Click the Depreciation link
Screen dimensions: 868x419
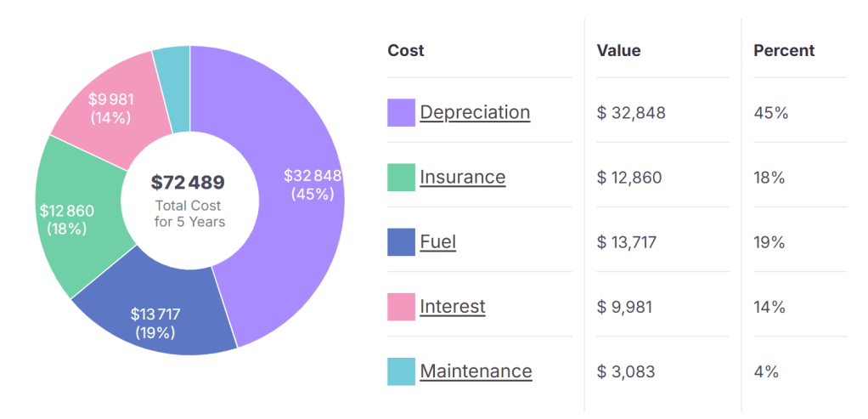pos(475,112)
